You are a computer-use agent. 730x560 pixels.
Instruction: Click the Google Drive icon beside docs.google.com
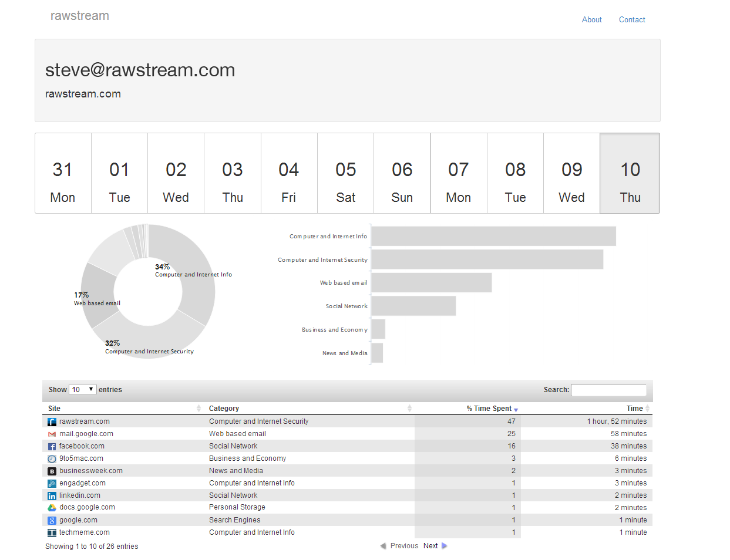click(52, 507)
